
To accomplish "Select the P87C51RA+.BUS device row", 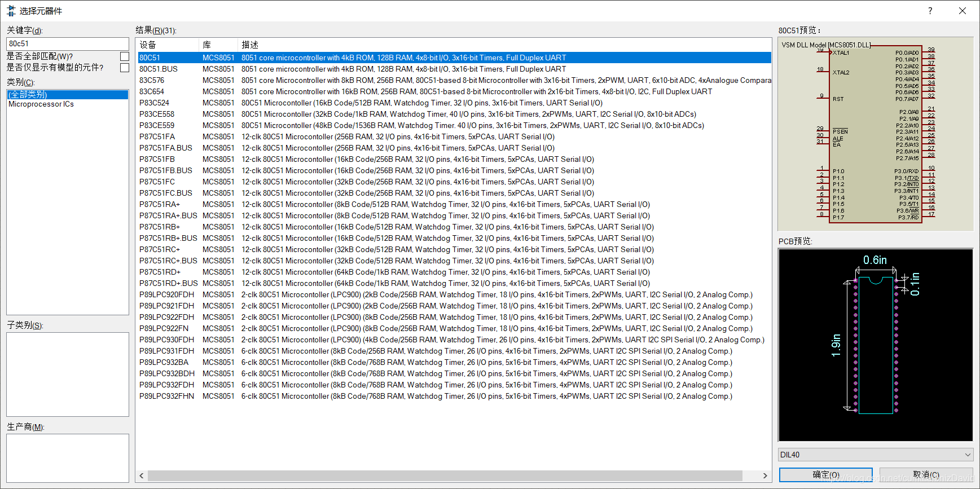I will [454, 215].
